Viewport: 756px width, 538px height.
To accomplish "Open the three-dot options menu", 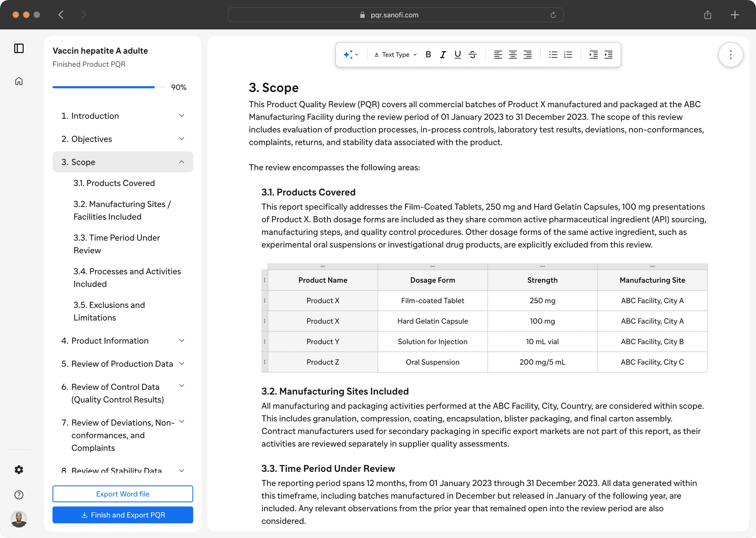I will point(731,55).
